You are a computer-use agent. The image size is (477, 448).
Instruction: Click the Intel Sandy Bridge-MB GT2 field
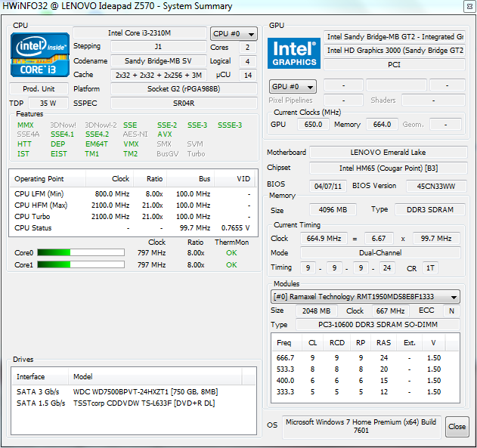(395, 37)
